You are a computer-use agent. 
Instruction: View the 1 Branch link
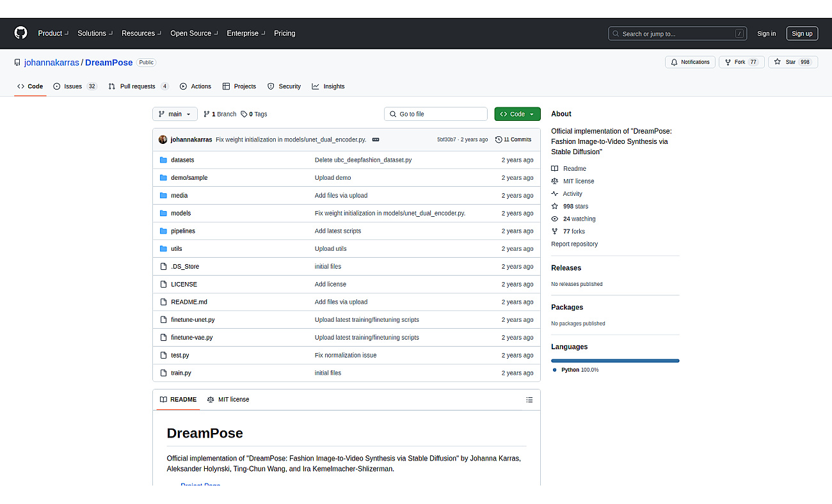pos(220,114)
